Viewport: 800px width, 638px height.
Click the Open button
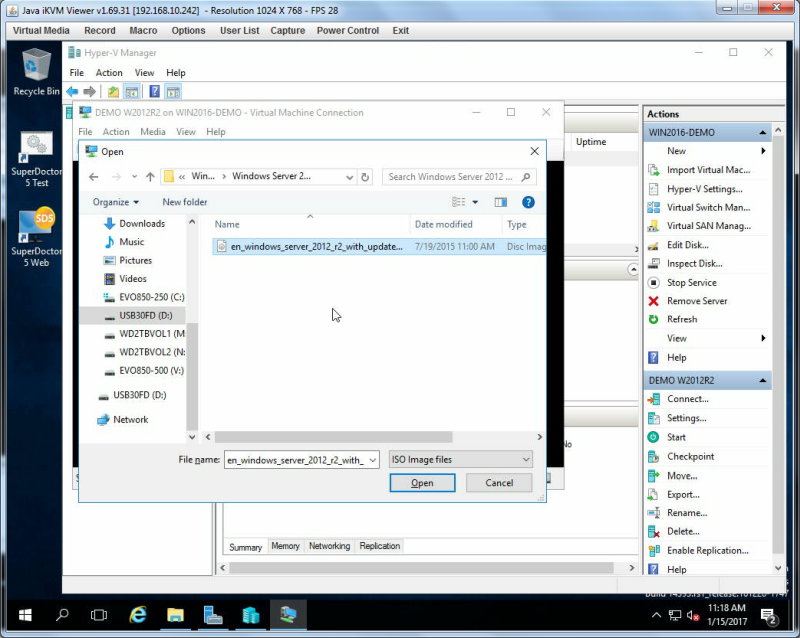click(422, 483)
